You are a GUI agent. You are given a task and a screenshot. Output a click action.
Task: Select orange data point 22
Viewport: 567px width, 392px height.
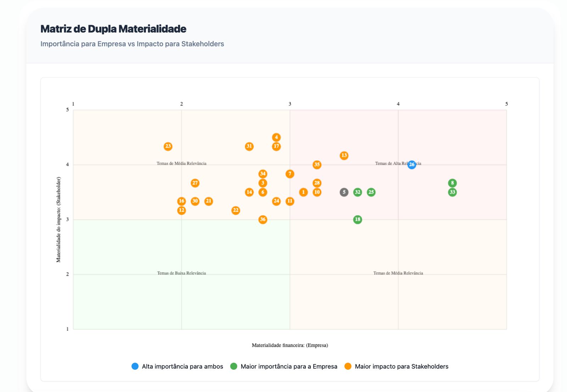tap(236, 210)
